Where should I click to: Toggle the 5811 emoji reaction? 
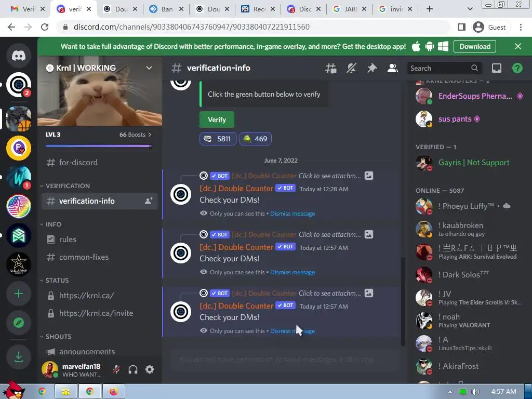pyautogui.click(x=218, y=139)
